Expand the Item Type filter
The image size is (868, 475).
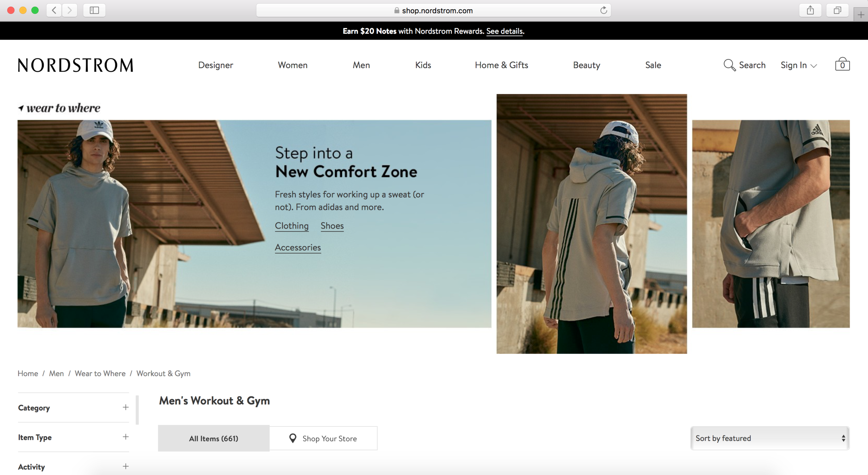pyautogui.click(x=73, y=437)
